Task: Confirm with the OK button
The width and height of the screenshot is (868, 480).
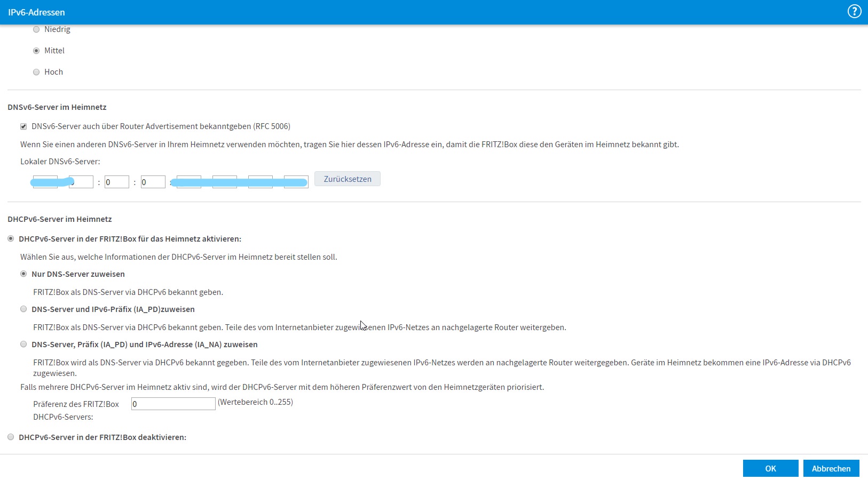Action: [x=770, y=468]
